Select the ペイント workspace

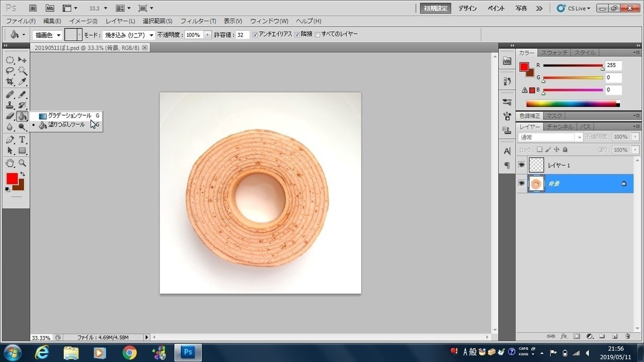tap(496, 8)
